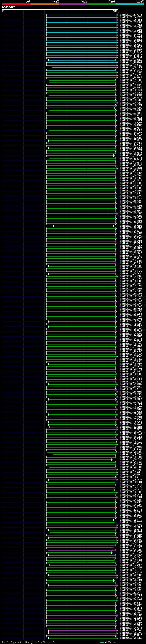This screenshot has width=146, height=644.
Task: Select hit label UniRef100_B3PL68
Action: [131, 517]
